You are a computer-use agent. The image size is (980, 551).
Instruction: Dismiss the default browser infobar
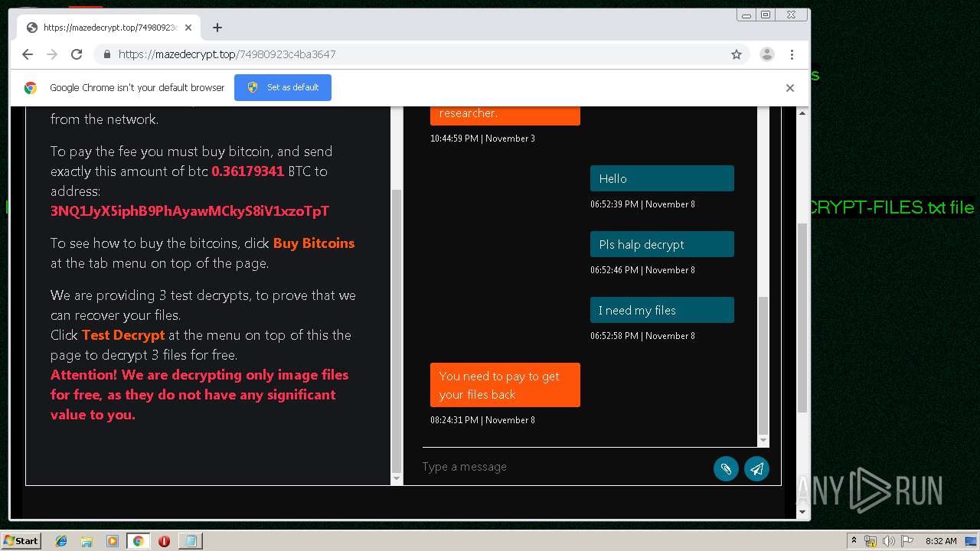coord(790,88)
